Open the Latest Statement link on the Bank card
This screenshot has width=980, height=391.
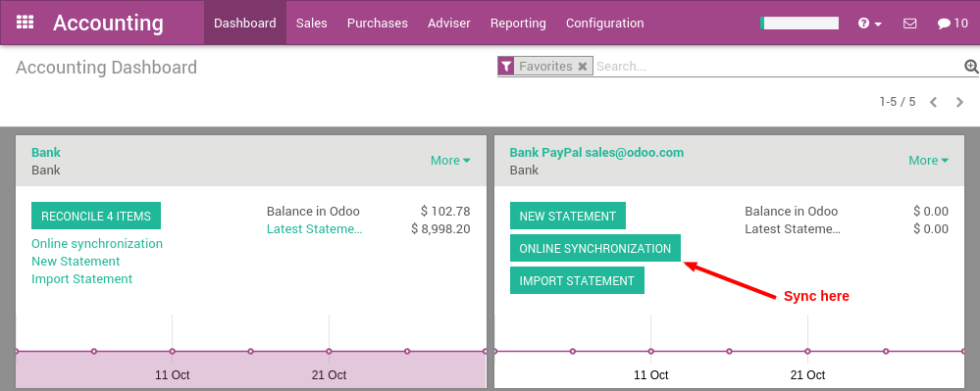click(x=314, y=228)
